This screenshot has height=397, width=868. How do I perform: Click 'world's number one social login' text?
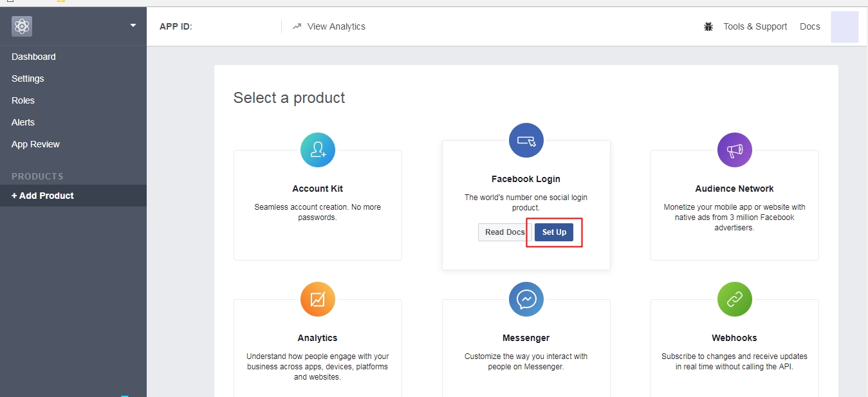click(x=526, y=203)
